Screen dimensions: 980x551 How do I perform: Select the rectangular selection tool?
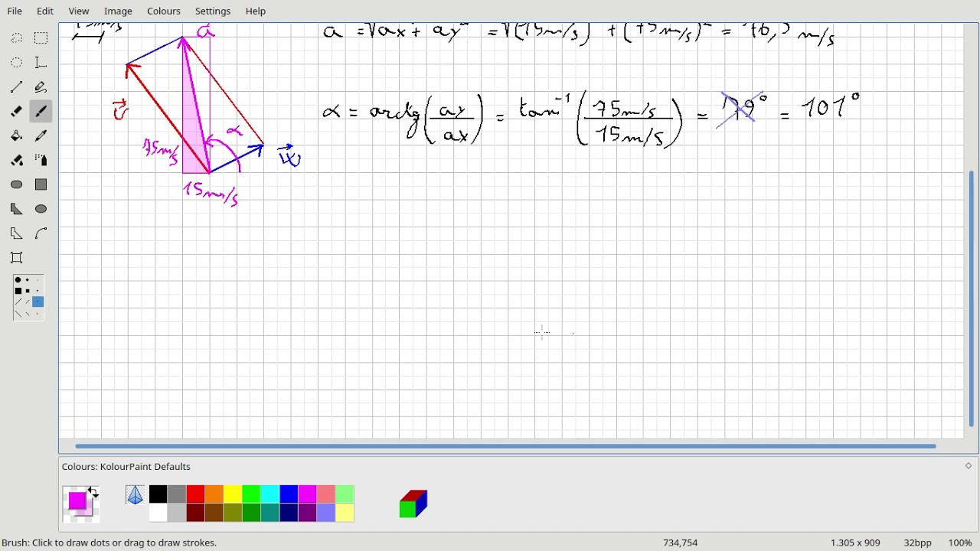(41, 38)
